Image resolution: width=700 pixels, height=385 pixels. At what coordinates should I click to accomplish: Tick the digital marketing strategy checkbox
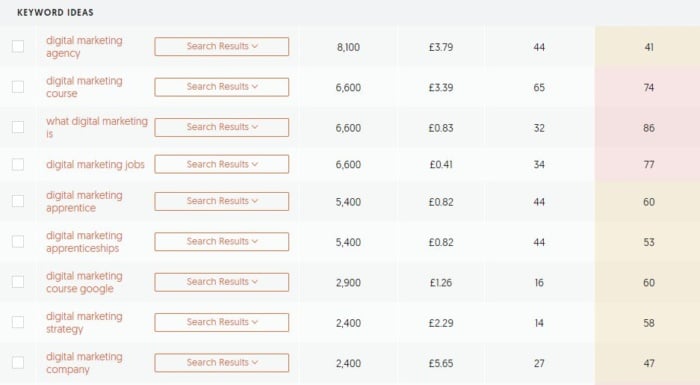point(18,322)
